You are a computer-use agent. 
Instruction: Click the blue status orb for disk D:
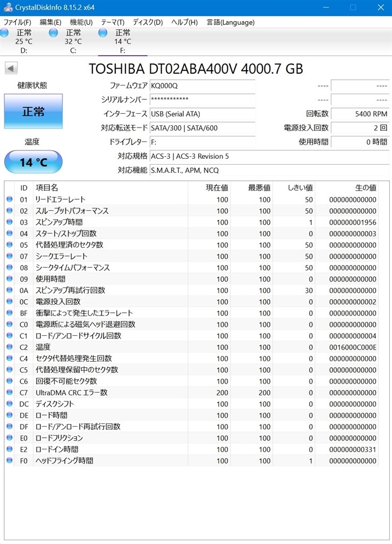(4, 32)
